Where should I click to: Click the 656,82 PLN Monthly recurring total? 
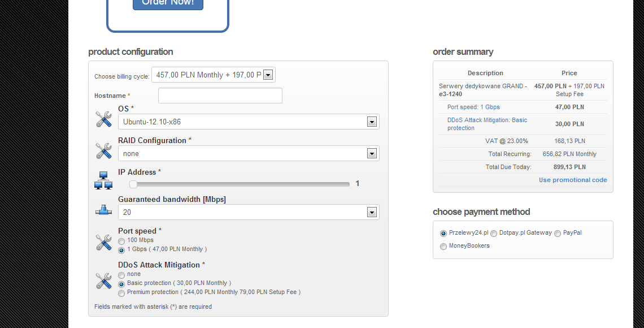(x=569, y=154)
